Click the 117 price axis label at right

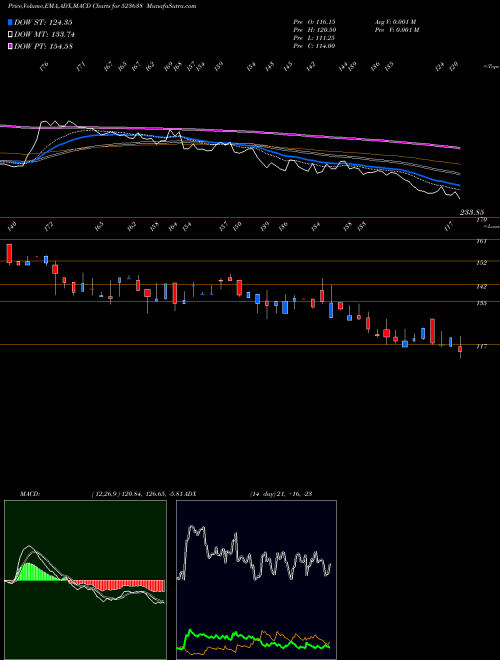tap(481, 346)
